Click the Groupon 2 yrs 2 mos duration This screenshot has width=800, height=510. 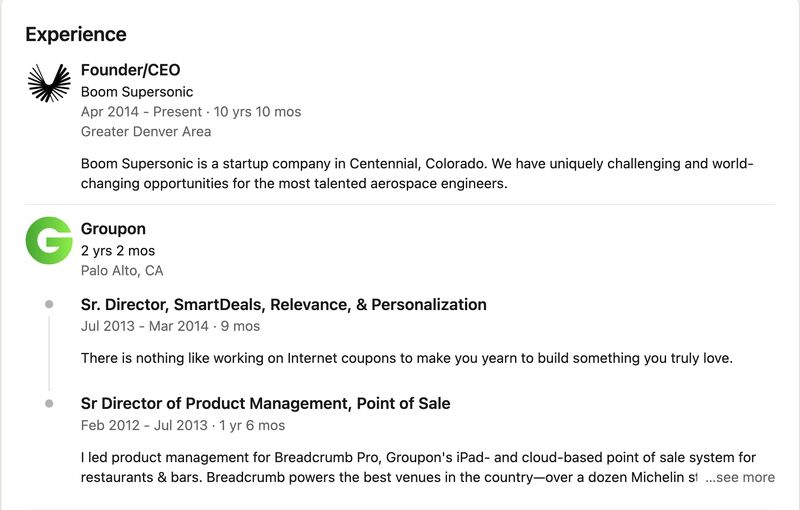(118, 250)
